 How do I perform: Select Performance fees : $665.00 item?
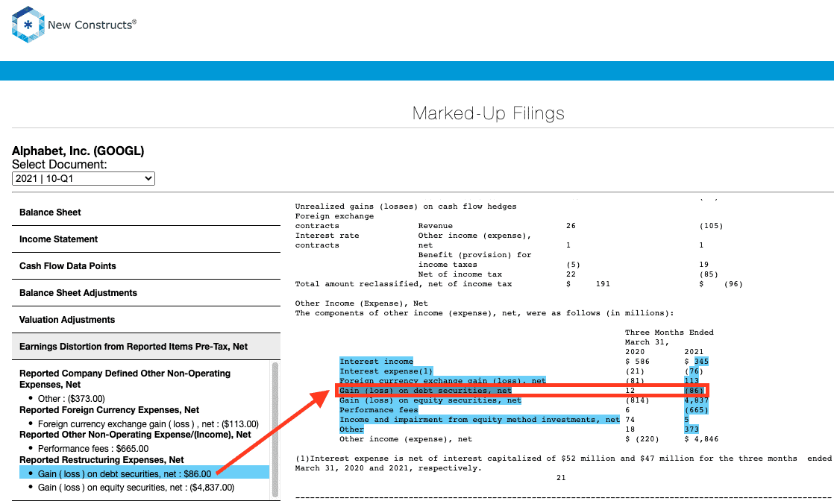pyautogui.click(x=93, y=449)
